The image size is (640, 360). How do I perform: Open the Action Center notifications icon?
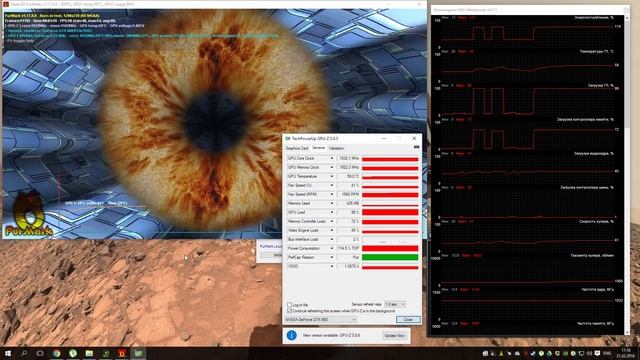[597, 353]
